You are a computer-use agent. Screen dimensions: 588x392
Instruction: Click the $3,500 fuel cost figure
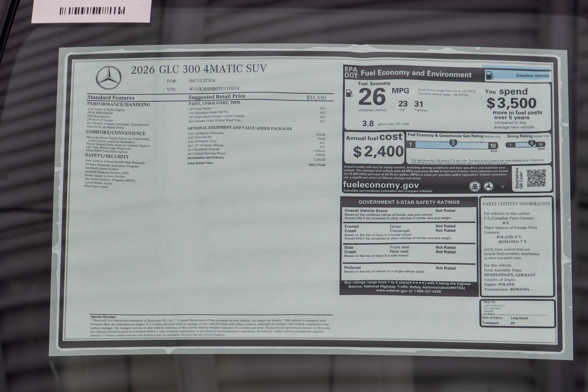coord(511,103)
